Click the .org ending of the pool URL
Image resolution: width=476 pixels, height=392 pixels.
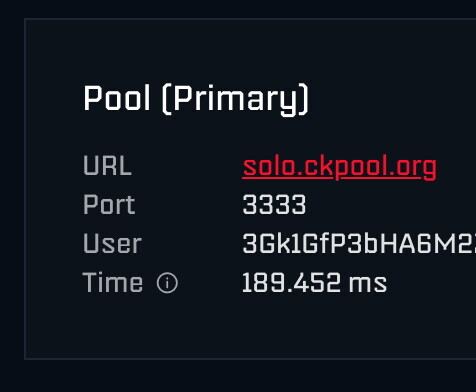[x=411, y=168]
